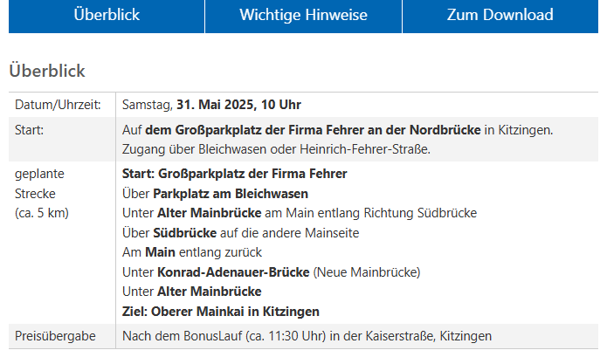
Task: Click the Start: Großparkplatz der Firma Fehrer route line
Action: tap(235, 174)
